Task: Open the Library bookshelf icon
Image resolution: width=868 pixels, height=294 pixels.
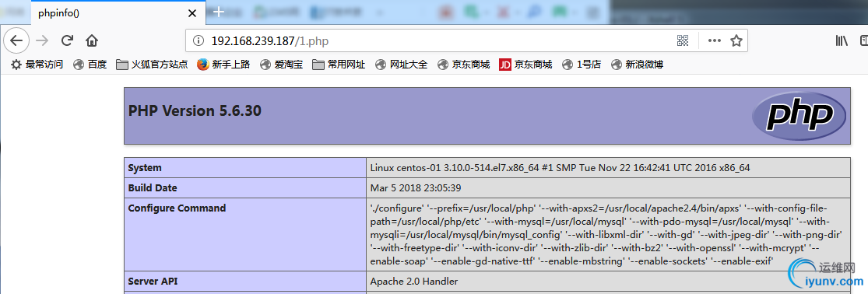Action: (842, 40)
